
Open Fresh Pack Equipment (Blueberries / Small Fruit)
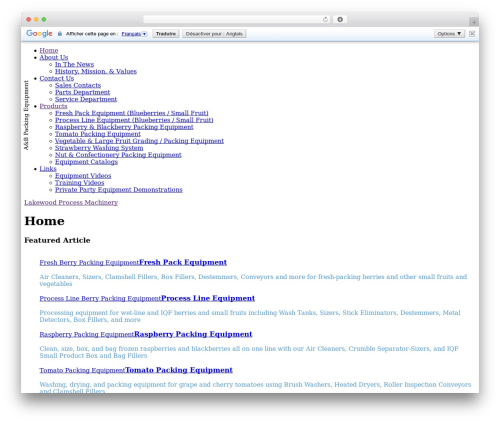point(132,113)
